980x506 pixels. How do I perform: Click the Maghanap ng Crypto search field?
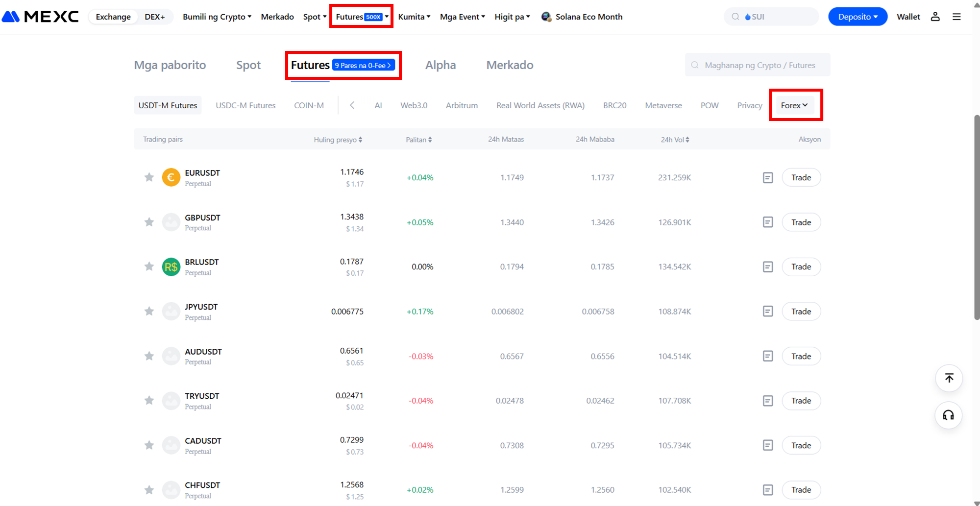759,65
